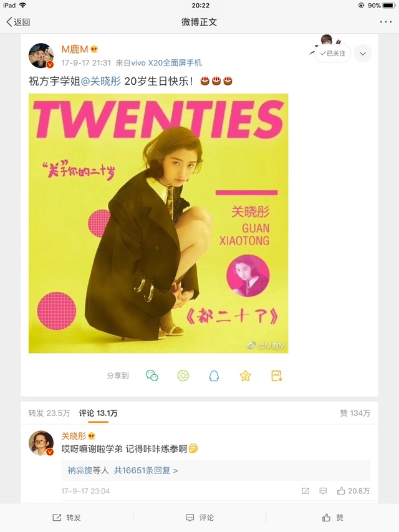Go back with 返回 chevron
The width and height of the screenshot is (399, 532).
(x=18, y=22)
